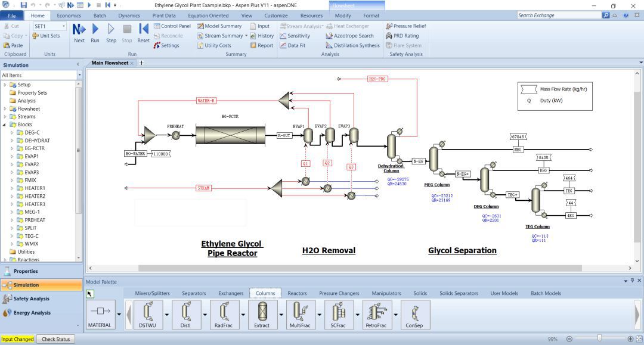644x345 pixels.
Task: Pick the RadFrac column model
Action: [224, 315]
